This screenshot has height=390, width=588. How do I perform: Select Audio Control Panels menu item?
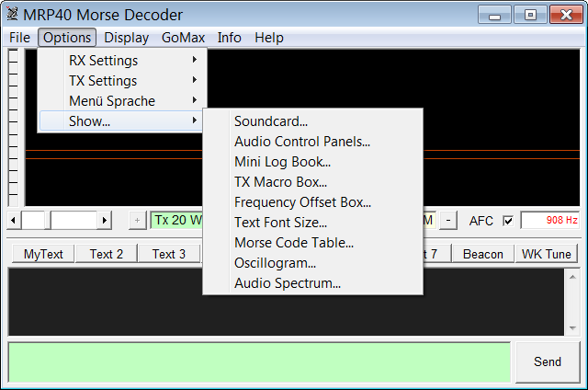[x=301, y=142]
